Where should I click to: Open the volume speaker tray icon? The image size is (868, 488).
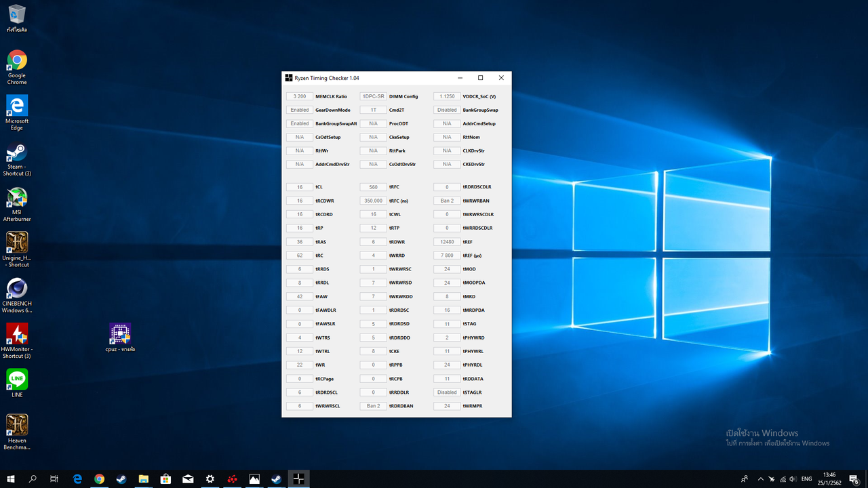click(794, 479)
